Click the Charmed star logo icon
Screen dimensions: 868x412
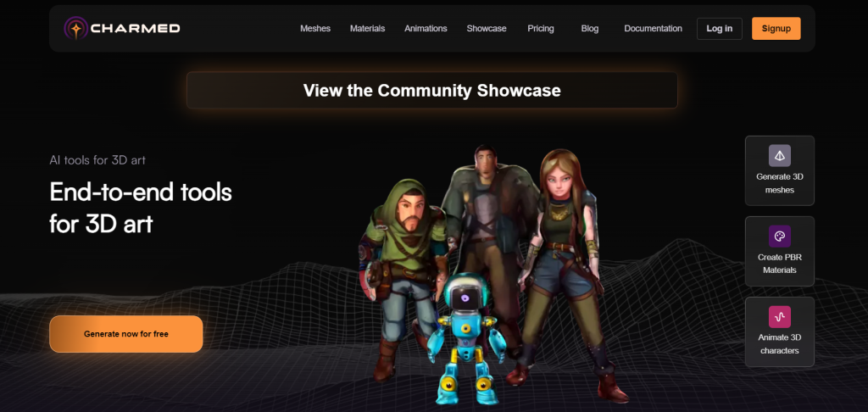(x=76, y=29)
